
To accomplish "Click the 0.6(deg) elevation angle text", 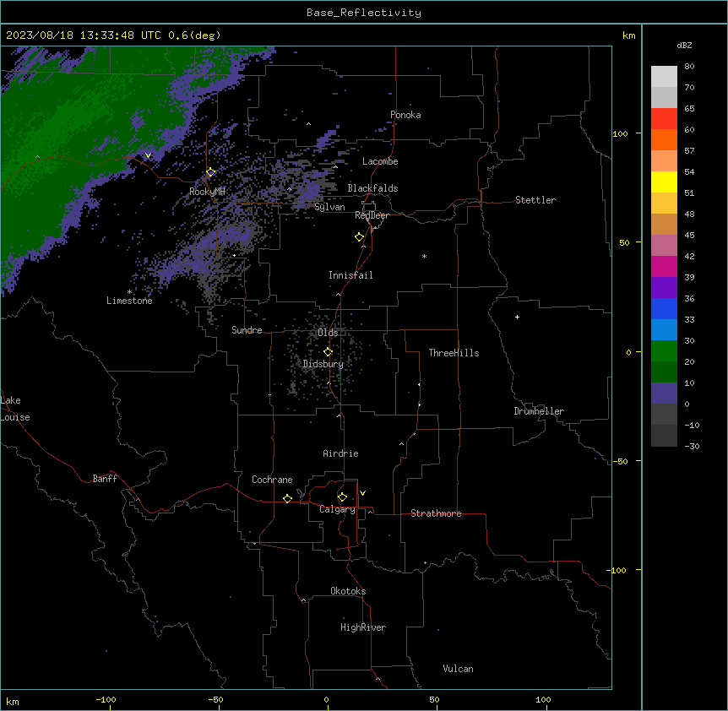I will coord(194,35).
